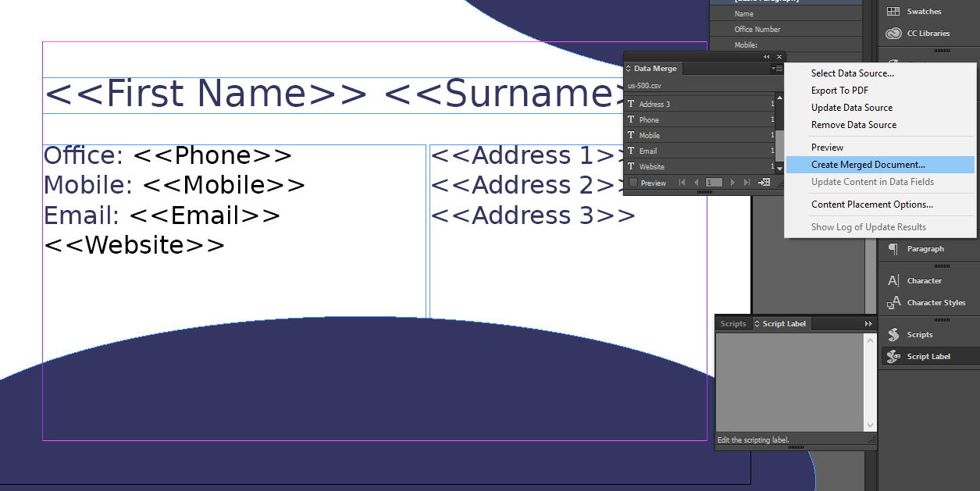Image resolution: width=980 pixels, height=491 pixels.
Task: Go to last record in Data Merge
Action: click(746, 183)
